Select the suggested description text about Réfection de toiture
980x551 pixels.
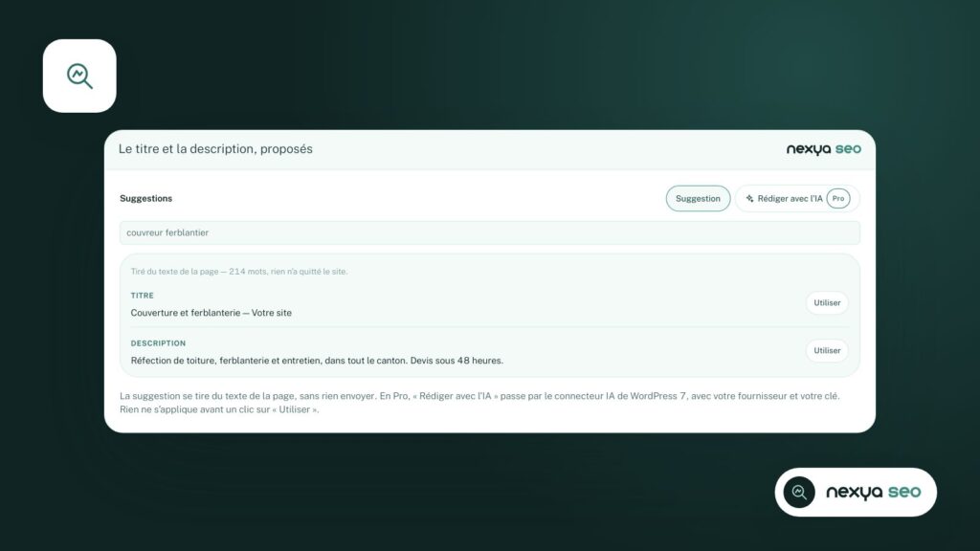click(317, 361)
